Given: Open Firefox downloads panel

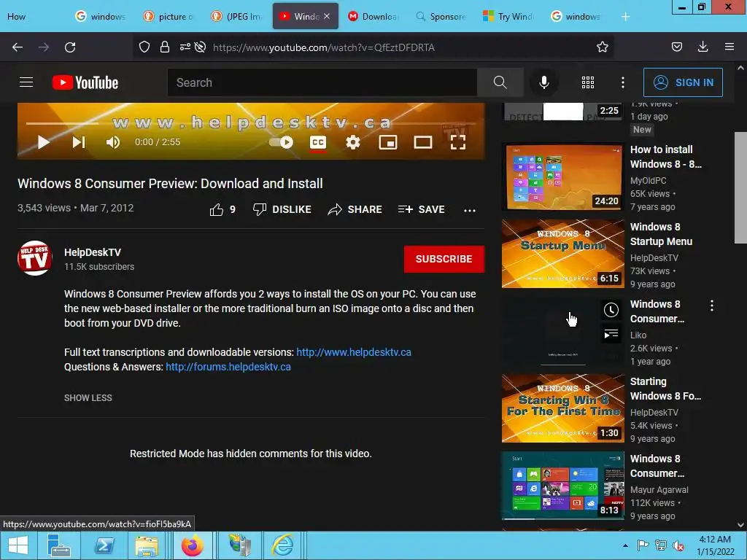Looking at the screenshot, I should (703, 47).
